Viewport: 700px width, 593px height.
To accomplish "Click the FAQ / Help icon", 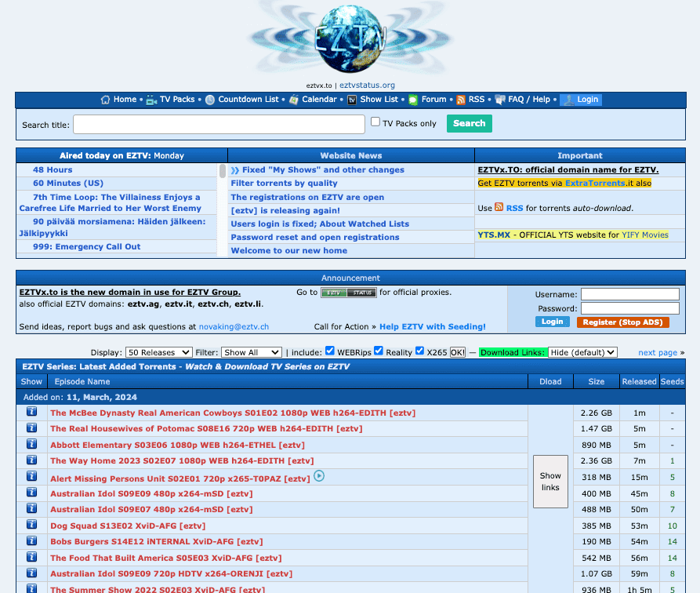I will click(500, 100).
